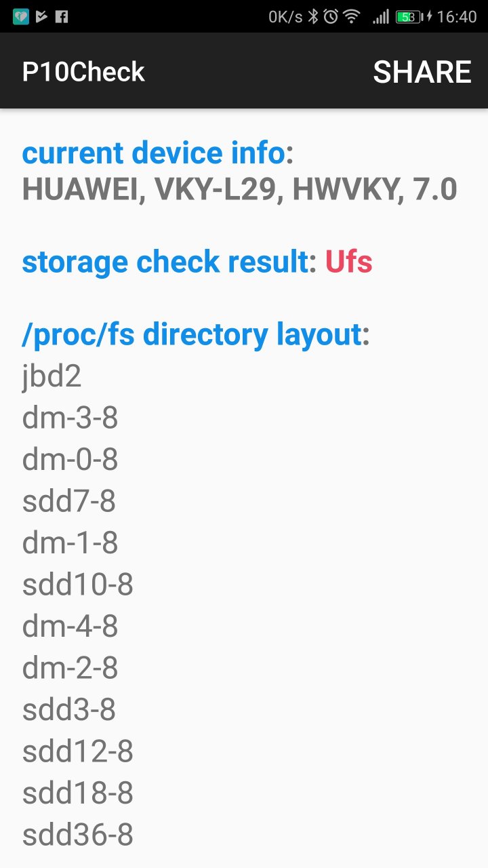Screen dimensions: 488x868
Task: Tap the Facebook notification icon
Action: tap(62, 16)
